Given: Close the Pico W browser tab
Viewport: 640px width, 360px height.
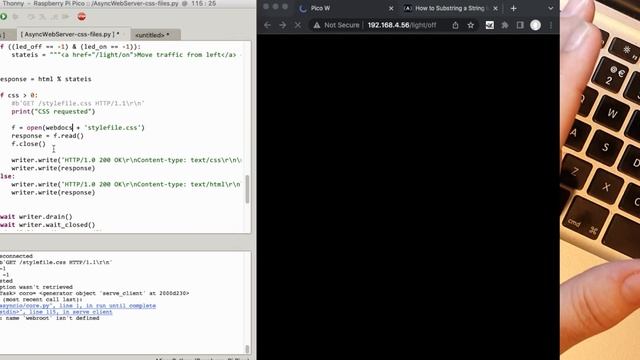Looking at the screenshot, I should click(391, 8).
